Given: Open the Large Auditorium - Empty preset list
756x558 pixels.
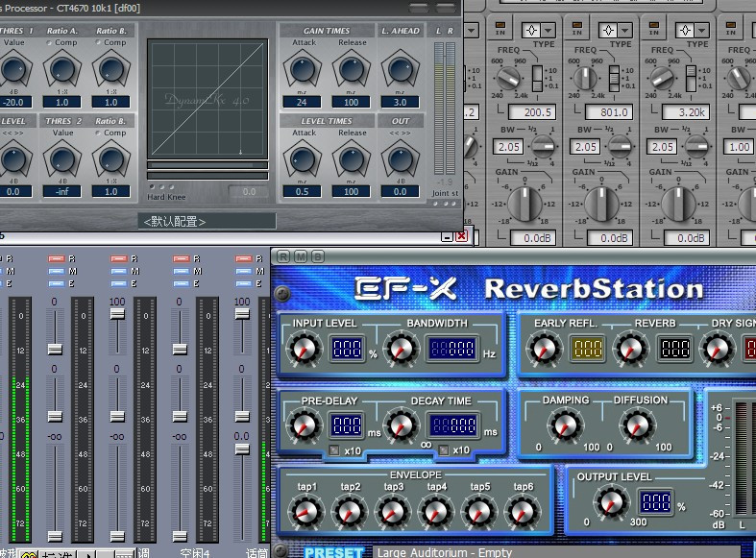Looking at the screenshot, I should point(557,552).
